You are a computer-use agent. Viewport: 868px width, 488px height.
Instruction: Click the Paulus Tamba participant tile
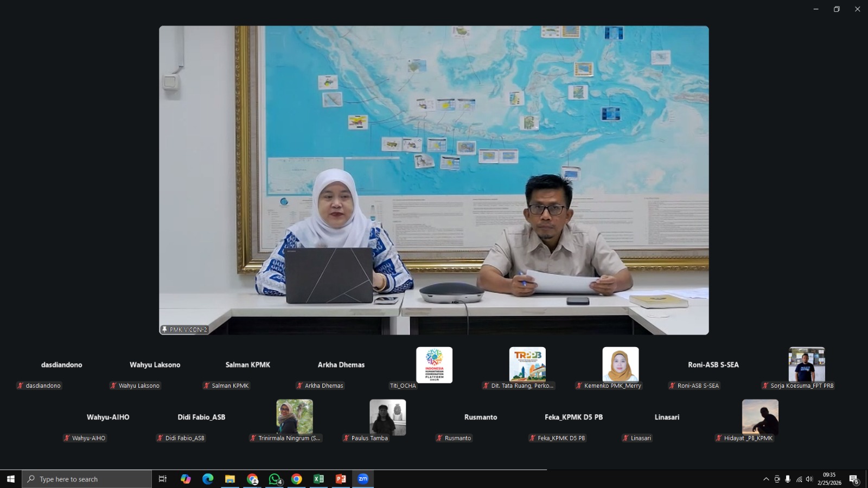(387, 417)
